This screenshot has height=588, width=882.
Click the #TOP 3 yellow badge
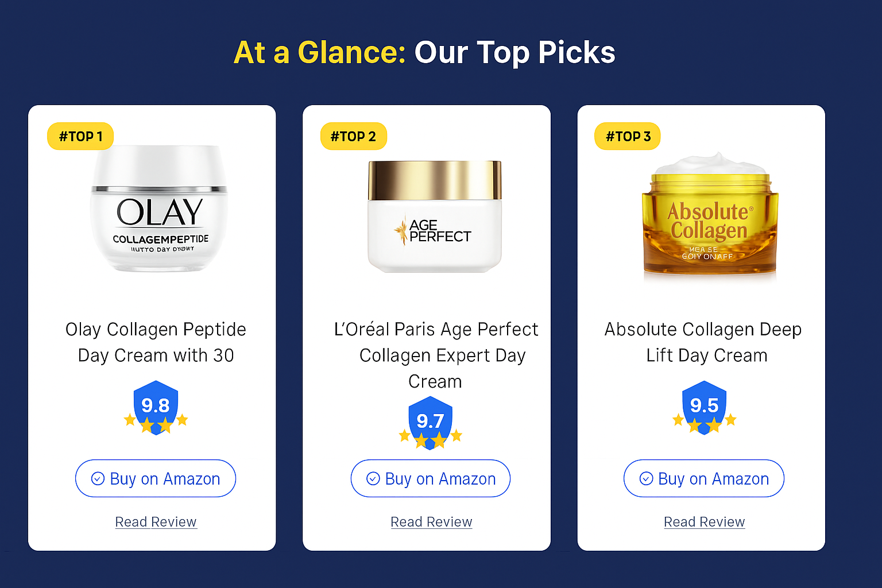pyautogui.click(x=628, y=137)
